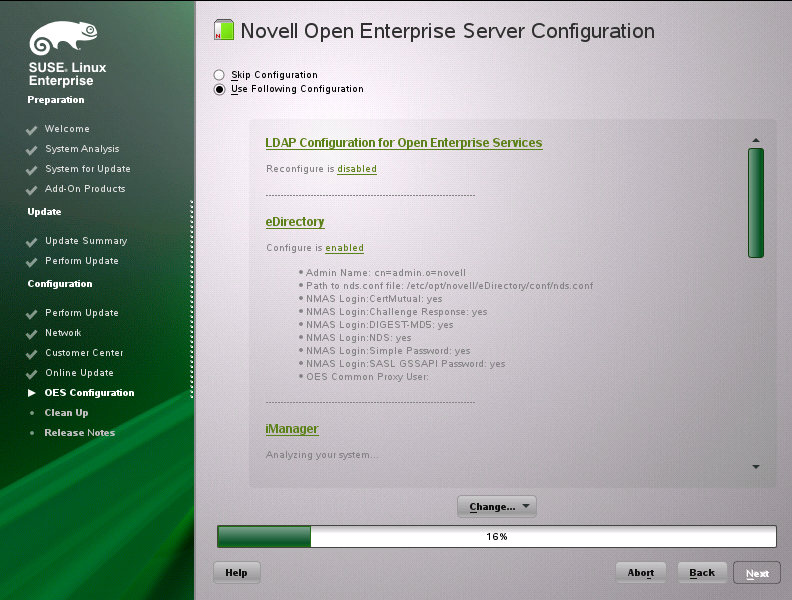Click the Update section heading
This screenshot has height=600, width=792.
(x=44, y=212)
